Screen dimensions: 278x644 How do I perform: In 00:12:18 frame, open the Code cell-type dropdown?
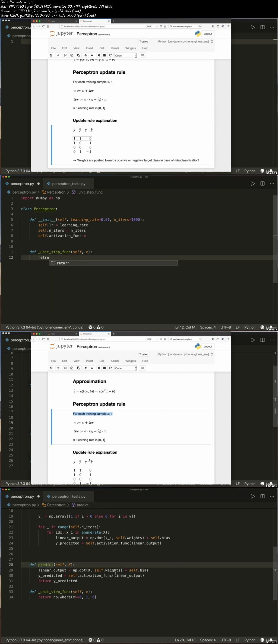(x=126, y=368)
